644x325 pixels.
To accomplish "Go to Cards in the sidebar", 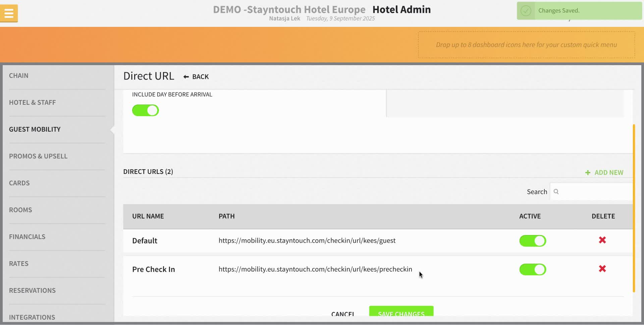I will (19, 183).
